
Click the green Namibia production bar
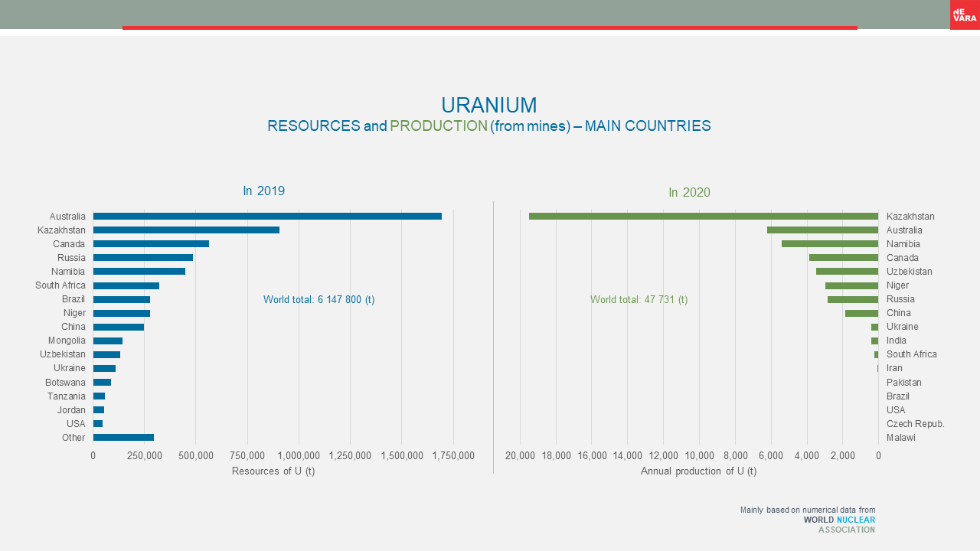point(829,244)
